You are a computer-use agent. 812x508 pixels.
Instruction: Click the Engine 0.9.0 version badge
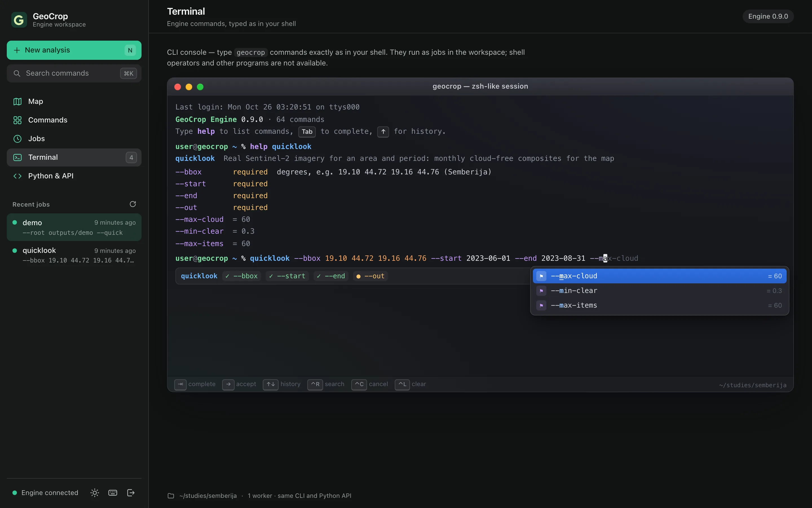click(x=768, y=16)
